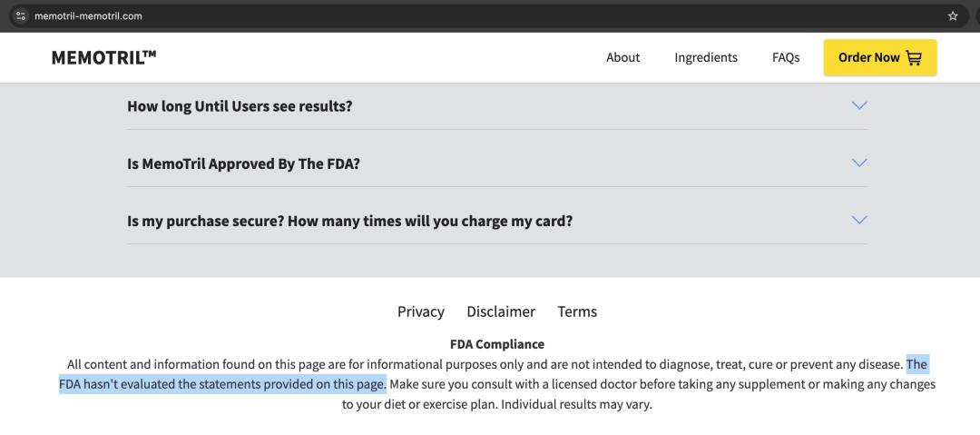
Task: Click the FDA Compliance heading
Action: pyautogui.click(x=497, y=344)
